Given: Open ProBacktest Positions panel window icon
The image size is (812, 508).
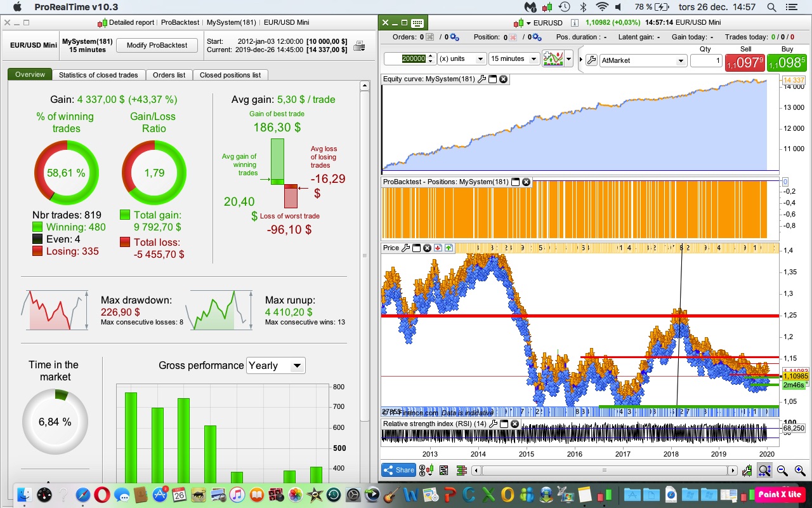Looking at the screenshot, I should point(516,182).
